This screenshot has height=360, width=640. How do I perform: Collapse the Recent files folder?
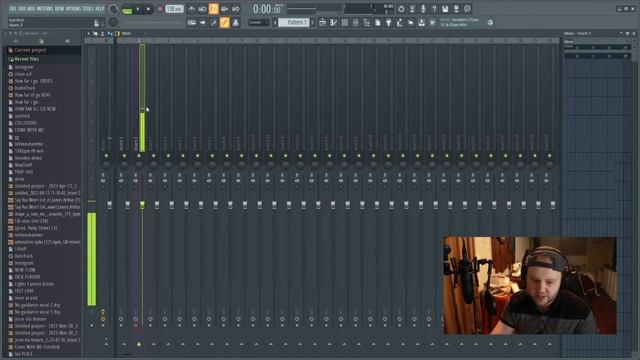pyautogui.click(x=27, y=59)
